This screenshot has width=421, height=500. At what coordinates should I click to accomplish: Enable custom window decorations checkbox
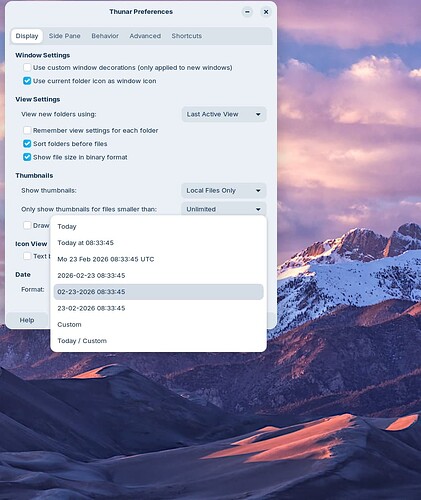tap(27, 67)
